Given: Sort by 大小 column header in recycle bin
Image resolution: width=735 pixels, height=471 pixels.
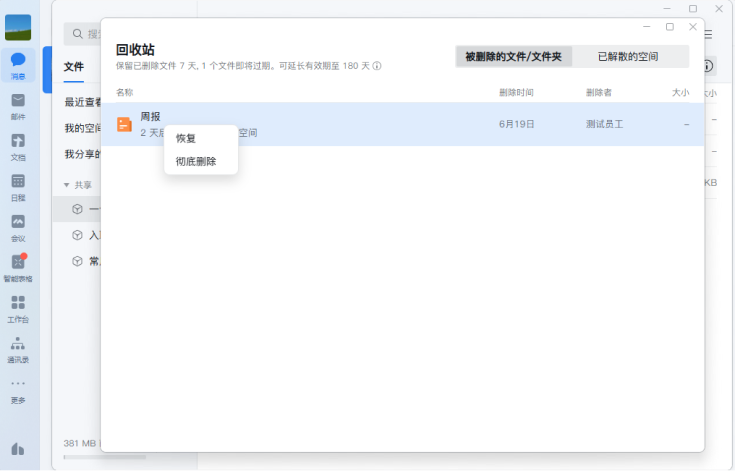Looking at the screenshot, I should [x=680, y=92].
